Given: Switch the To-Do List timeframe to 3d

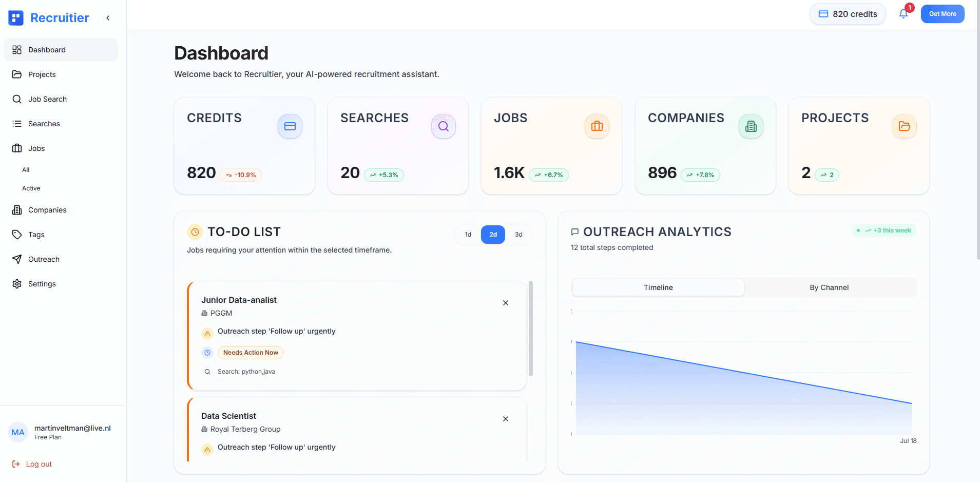Looking at the screenshot, I should [x=518, y=234].
